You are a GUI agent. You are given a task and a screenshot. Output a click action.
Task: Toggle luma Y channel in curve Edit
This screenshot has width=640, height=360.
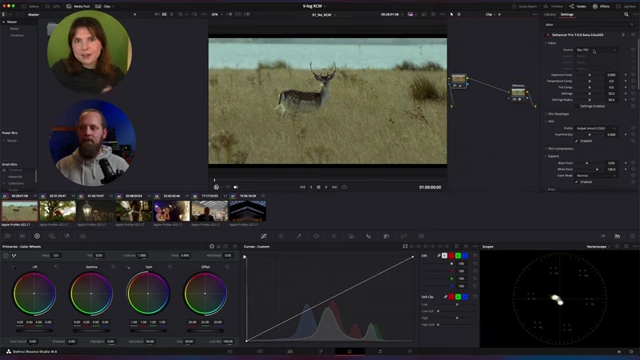[444, 256]
